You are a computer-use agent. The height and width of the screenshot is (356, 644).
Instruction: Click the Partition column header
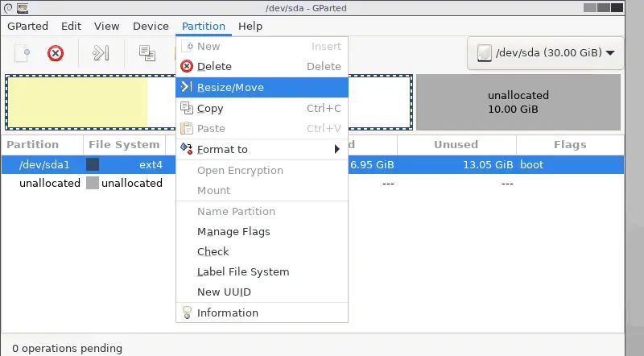pos(42,145)
